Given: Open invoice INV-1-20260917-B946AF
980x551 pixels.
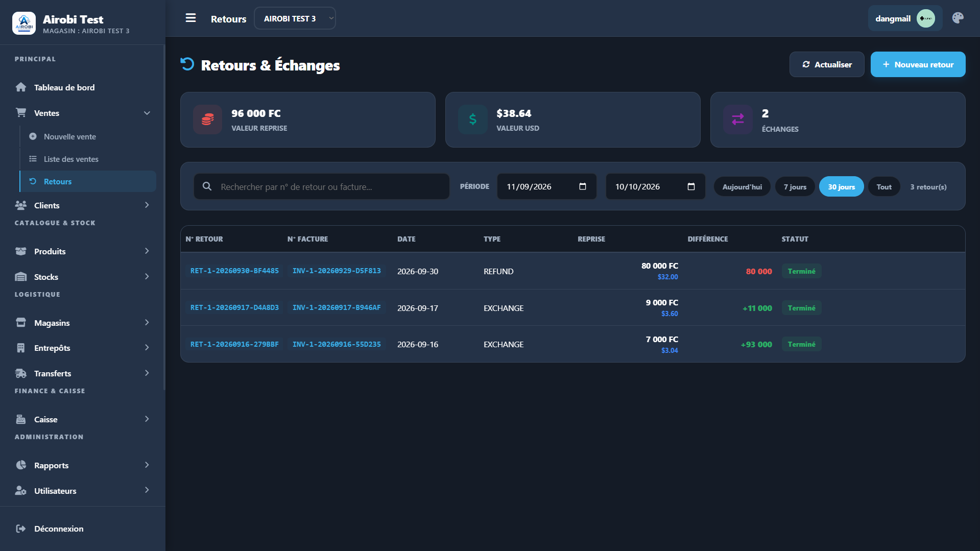Looking at the screenshot, I should 337,307.
